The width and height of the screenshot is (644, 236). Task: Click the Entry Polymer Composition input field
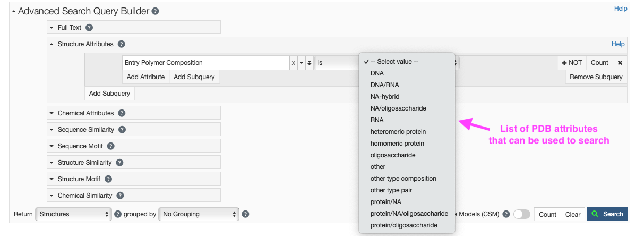205,63
